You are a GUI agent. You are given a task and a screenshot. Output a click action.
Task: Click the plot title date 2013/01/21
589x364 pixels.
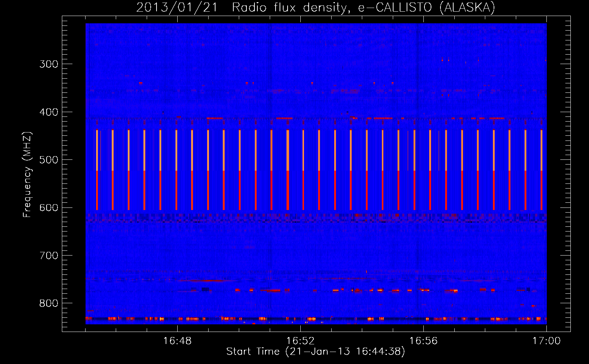tap(177, 7)
